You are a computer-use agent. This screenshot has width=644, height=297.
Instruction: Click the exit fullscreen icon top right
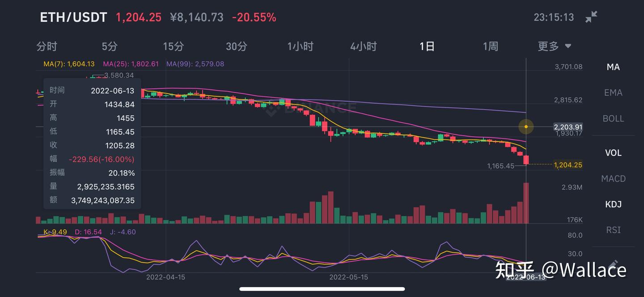[591, 17]
